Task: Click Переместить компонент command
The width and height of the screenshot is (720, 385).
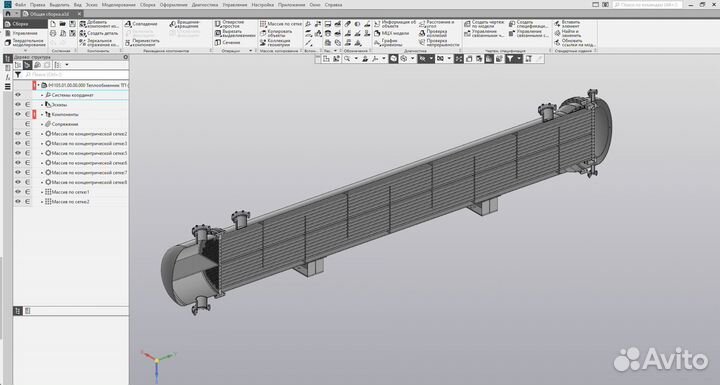Action: (x=142, y=43)
